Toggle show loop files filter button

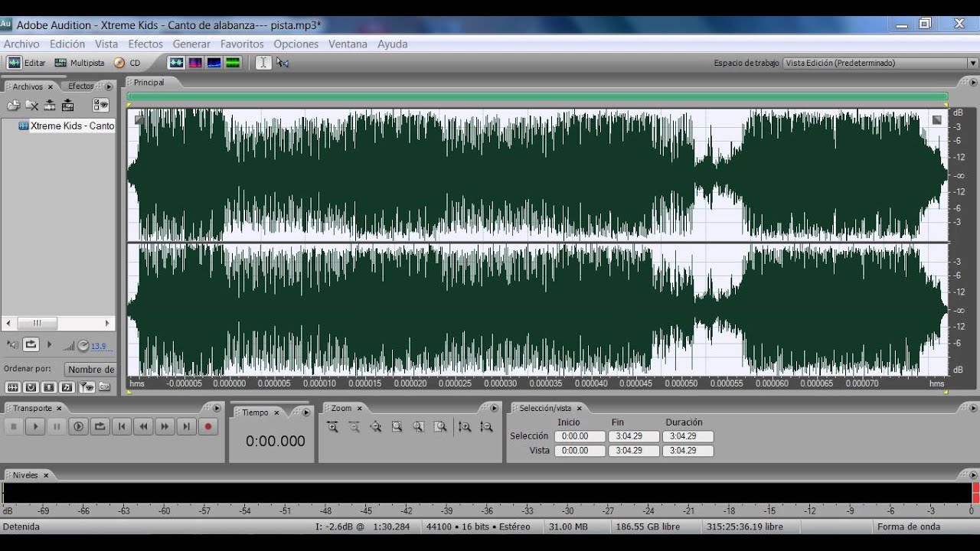click(x=31, y=387)
